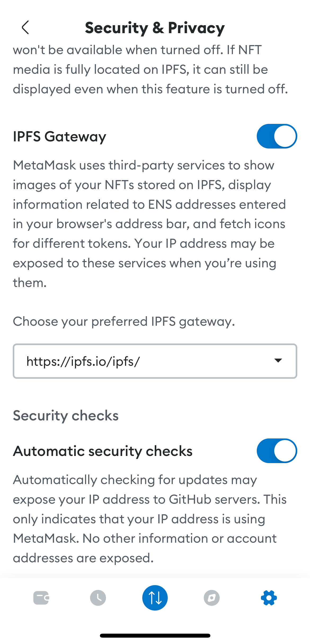Tap the Security & Privacy header title
The width and height of the screenshot is (310, 644).
coord(155,28)
